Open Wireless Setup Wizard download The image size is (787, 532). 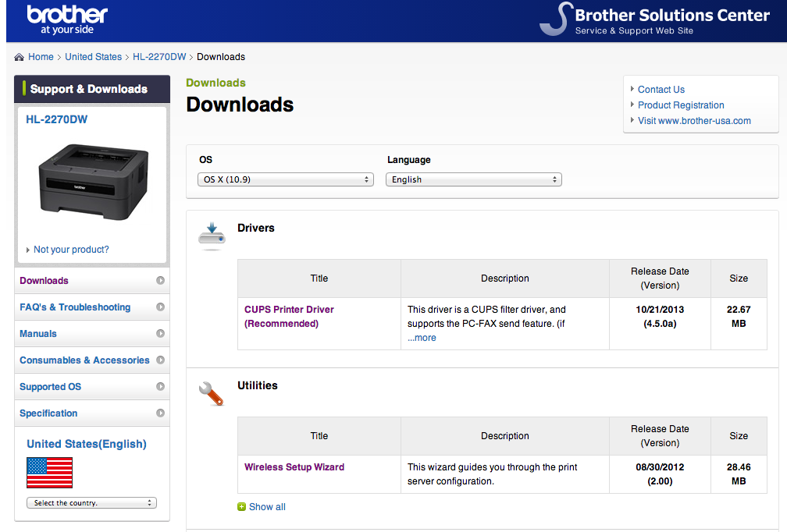coord(294,466)
